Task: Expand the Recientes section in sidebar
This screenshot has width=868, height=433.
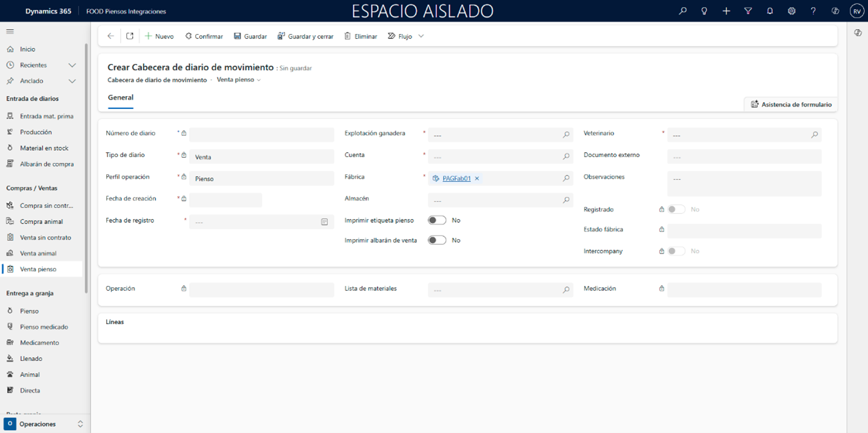Action: click(x=72, y=65)
